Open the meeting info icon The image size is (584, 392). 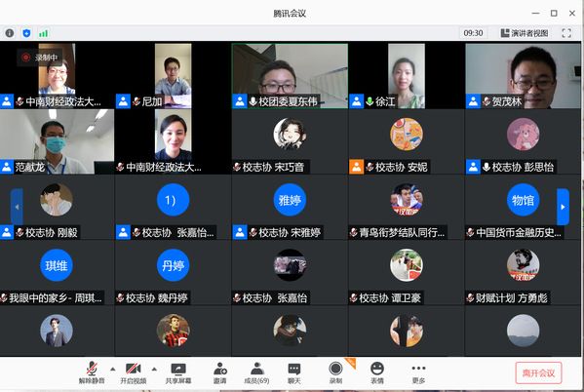tap(10, 33)
